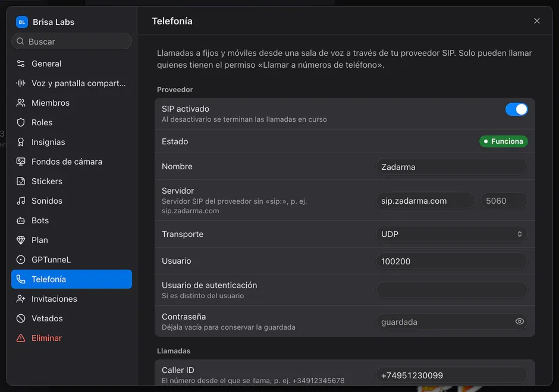The height and width of the screenshot is (392, 559).
Task: Select Fondos de cámara in sidebar
Action: pos(71,162)
